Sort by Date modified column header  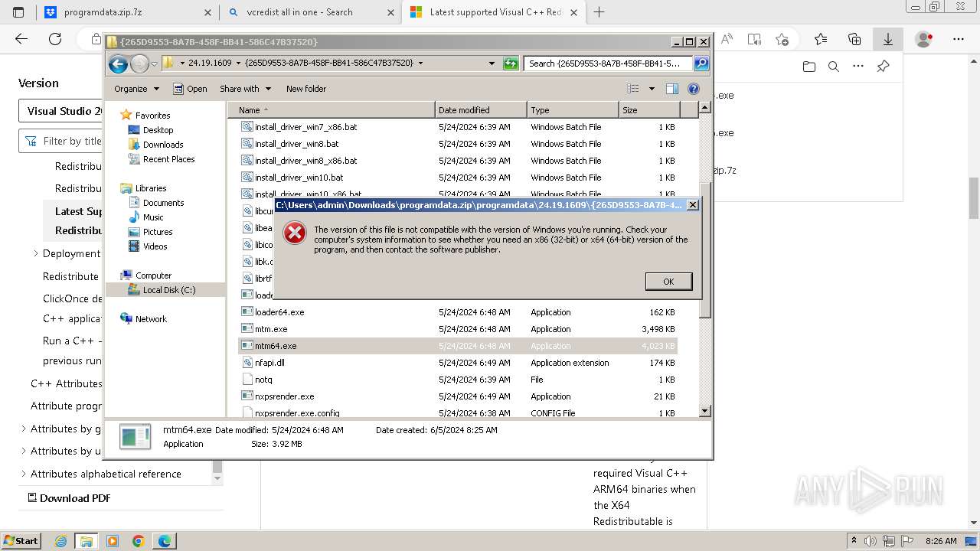(481, 110)
